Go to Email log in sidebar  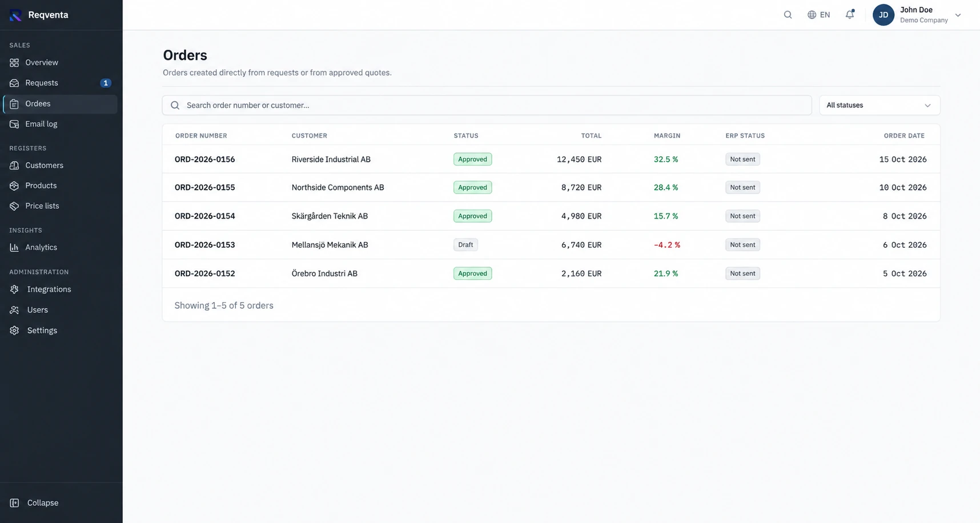click(x=60, y=124)
